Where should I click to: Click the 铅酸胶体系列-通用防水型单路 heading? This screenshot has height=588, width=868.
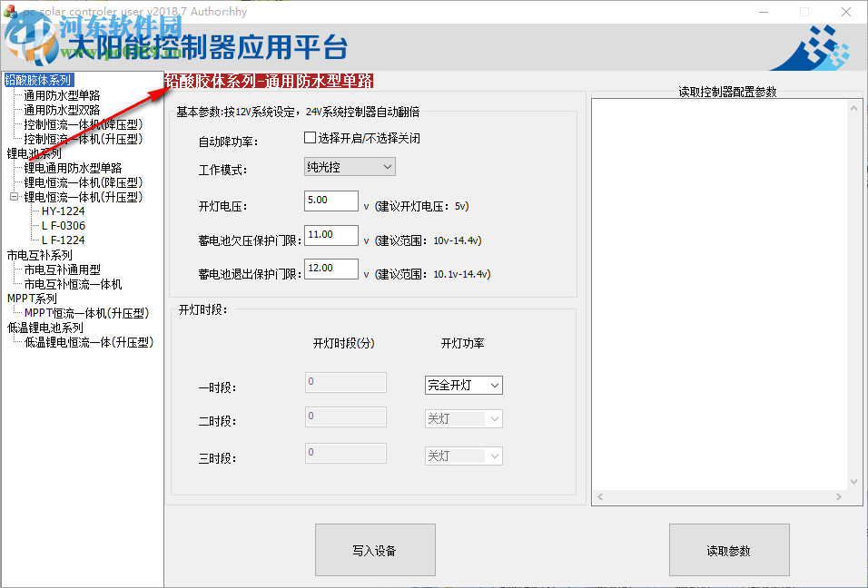(x=269, y=82)
